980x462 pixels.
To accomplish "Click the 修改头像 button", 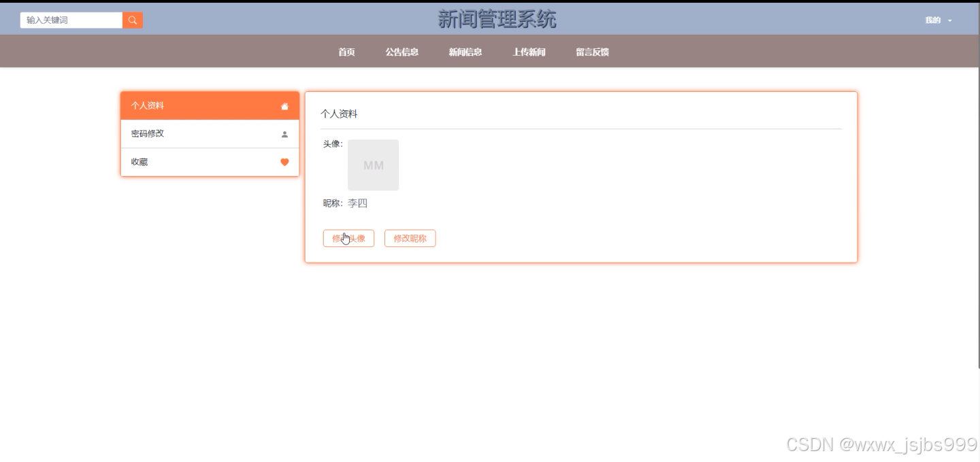I will 348,238.
